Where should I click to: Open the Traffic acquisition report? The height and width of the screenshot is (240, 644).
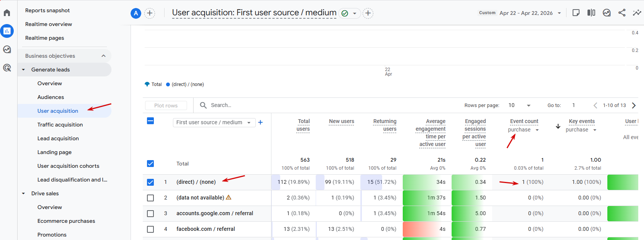click(60, 125)
